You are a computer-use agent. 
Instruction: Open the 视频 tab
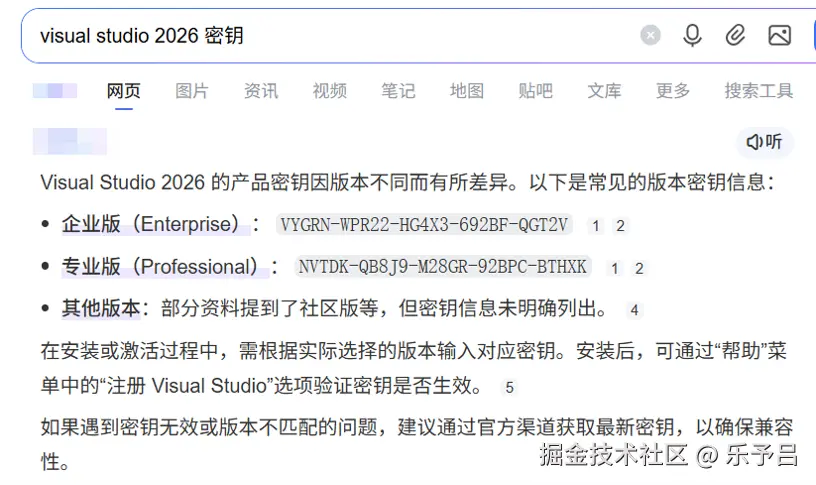tap(329, 91)
